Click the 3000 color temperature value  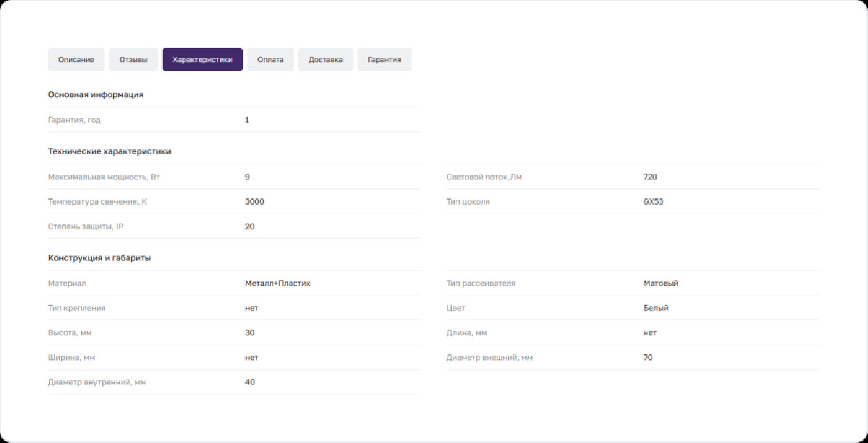tap(255, 201)
